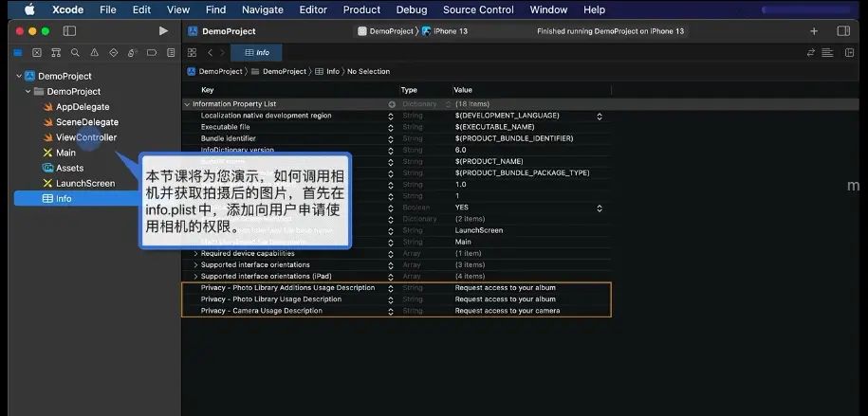Image resolution: width=868 pixels, height=416 pixels.
Task: Open the Xcode menu
Action: click(68, 9)
